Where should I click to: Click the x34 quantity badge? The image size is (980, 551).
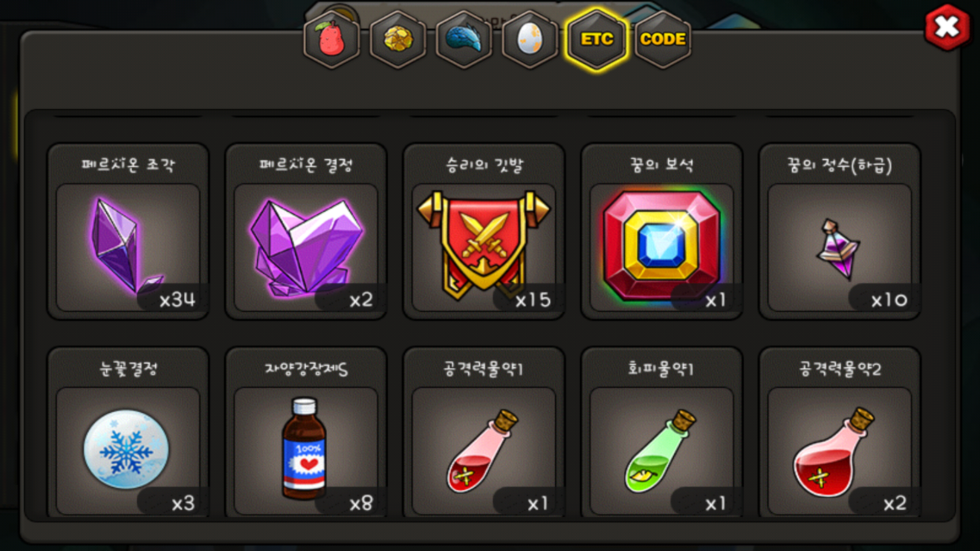pyautogui.click(x=177, y=299)
